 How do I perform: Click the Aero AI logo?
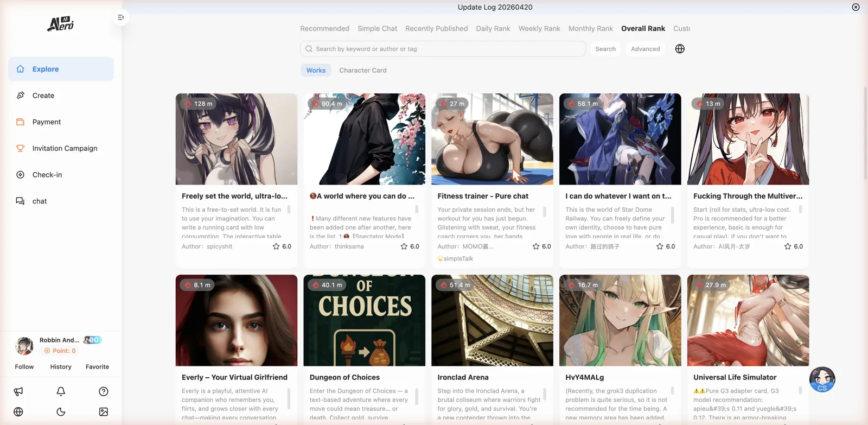click(x=60, y=24)
